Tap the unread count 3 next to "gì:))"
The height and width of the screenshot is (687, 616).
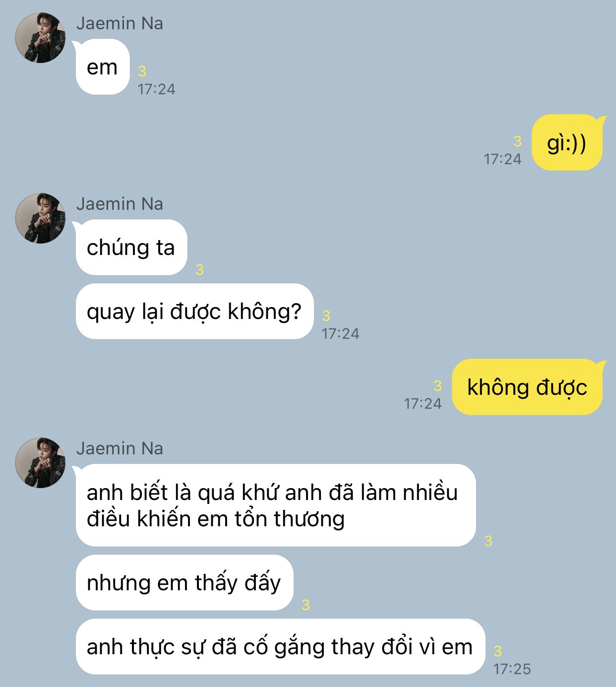[x=517, y=141]
